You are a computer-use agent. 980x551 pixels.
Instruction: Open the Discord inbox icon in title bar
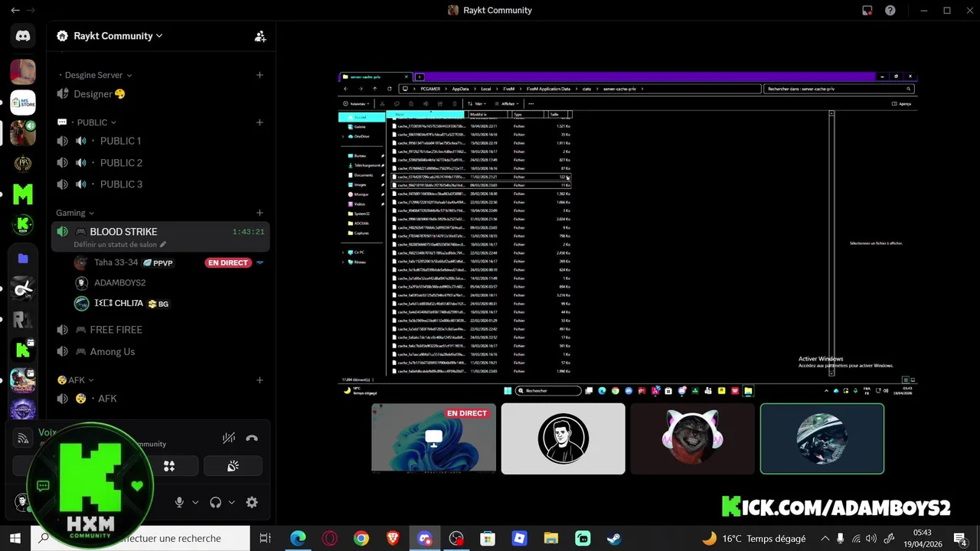coord(867,10)
